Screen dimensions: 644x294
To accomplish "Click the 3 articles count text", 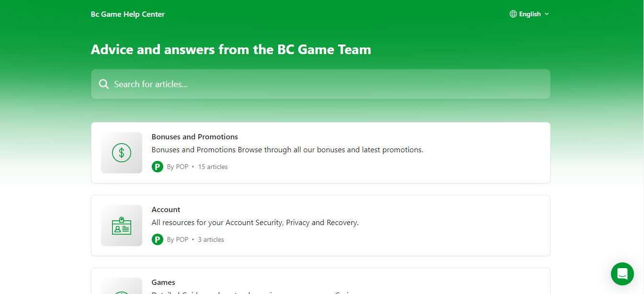I will (211, 239).
